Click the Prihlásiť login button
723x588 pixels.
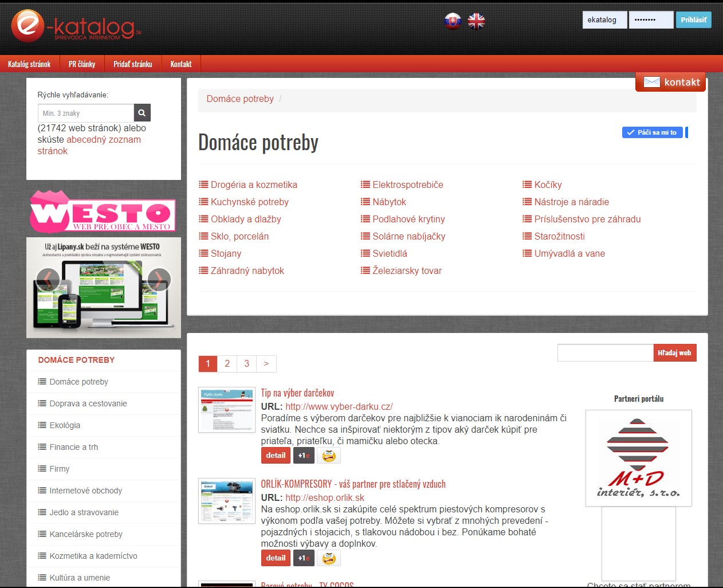pyautogui.click(x=694, y=20)
